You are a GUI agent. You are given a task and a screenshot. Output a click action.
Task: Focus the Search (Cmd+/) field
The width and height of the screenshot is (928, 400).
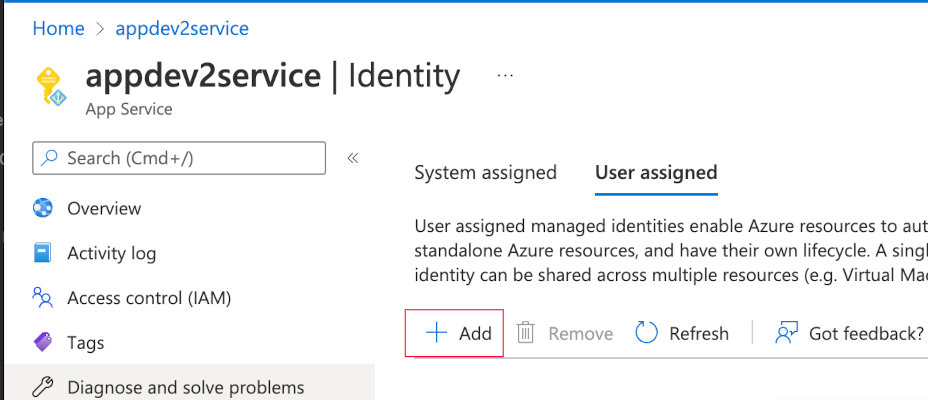coord(180,158)
